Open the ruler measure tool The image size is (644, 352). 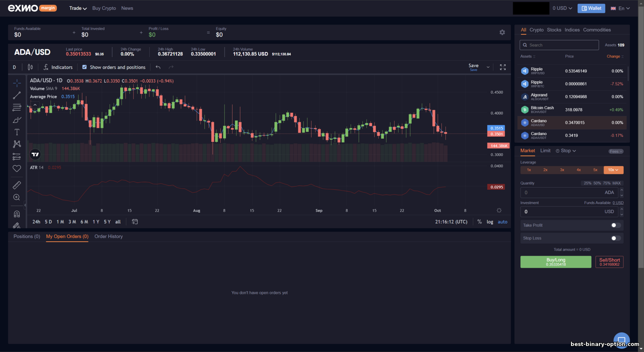(x=17, y=185)
